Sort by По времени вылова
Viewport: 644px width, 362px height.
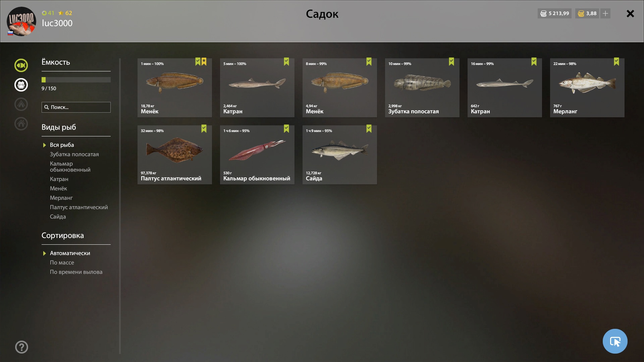click(76, 272)
